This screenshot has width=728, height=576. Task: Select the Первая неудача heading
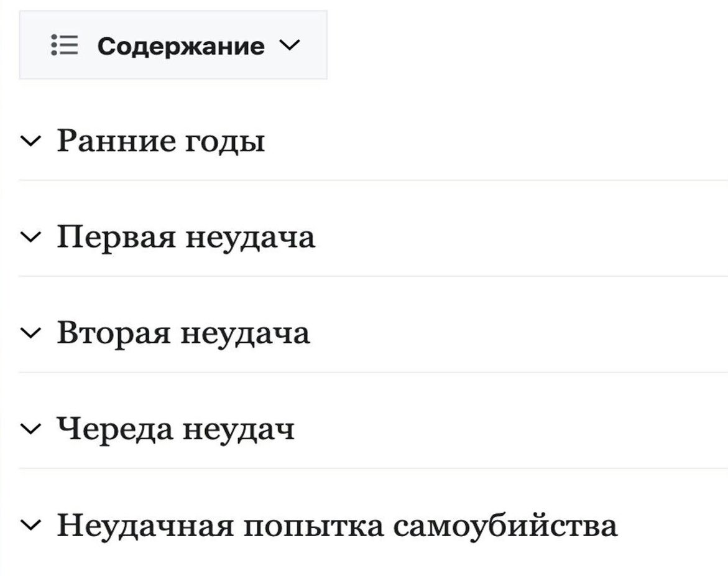[x=185, y=236]
